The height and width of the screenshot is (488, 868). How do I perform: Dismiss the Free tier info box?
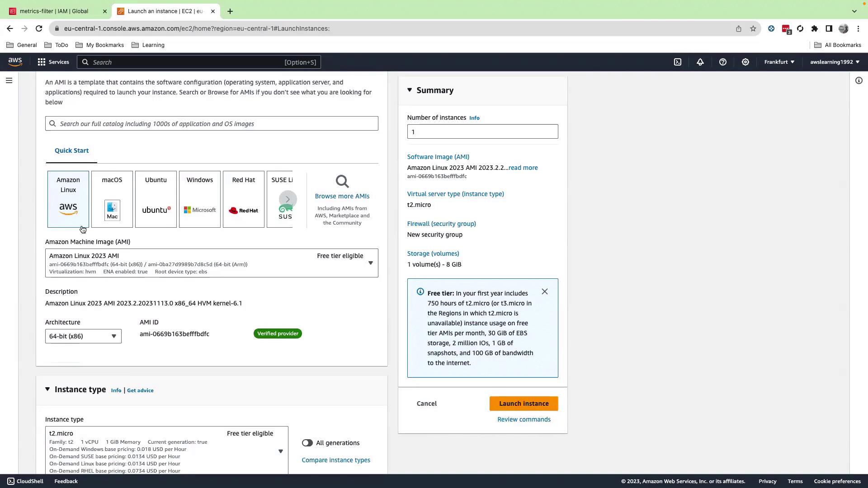(544, 291)
